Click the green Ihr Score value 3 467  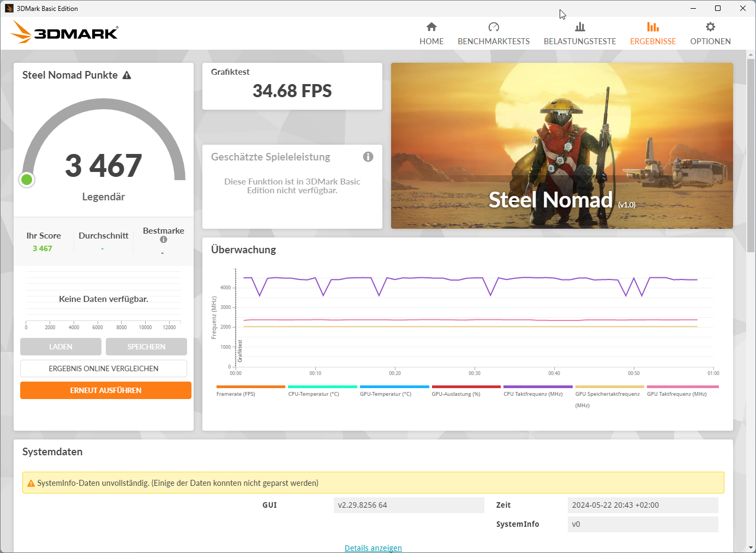[43, 248]
